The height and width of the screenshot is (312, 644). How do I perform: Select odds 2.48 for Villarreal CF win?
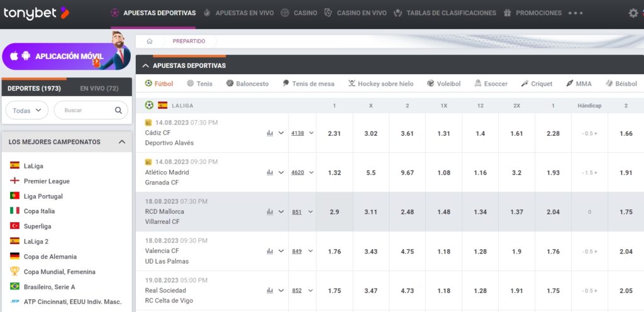coord(408,212)
